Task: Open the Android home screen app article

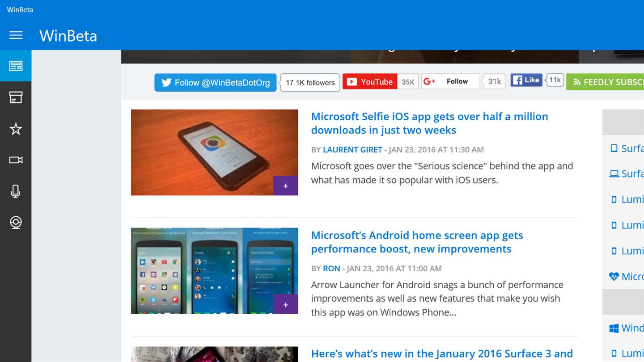Action: pyautogui.click(x=417, y=242)
